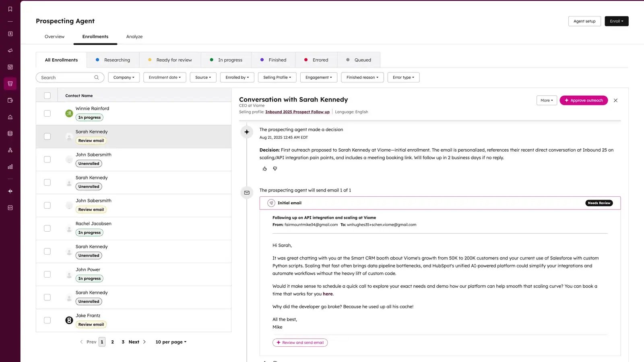Image resolution: width=644 pixels, height=362 pixels.
Task: Open the service bell sidebar icon
Action: [10, 117]
